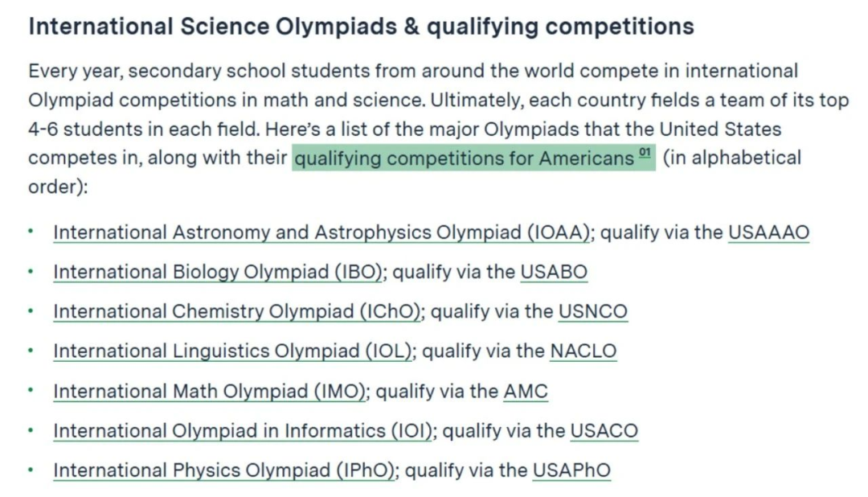Follow the USNCO link

point(593,311)
